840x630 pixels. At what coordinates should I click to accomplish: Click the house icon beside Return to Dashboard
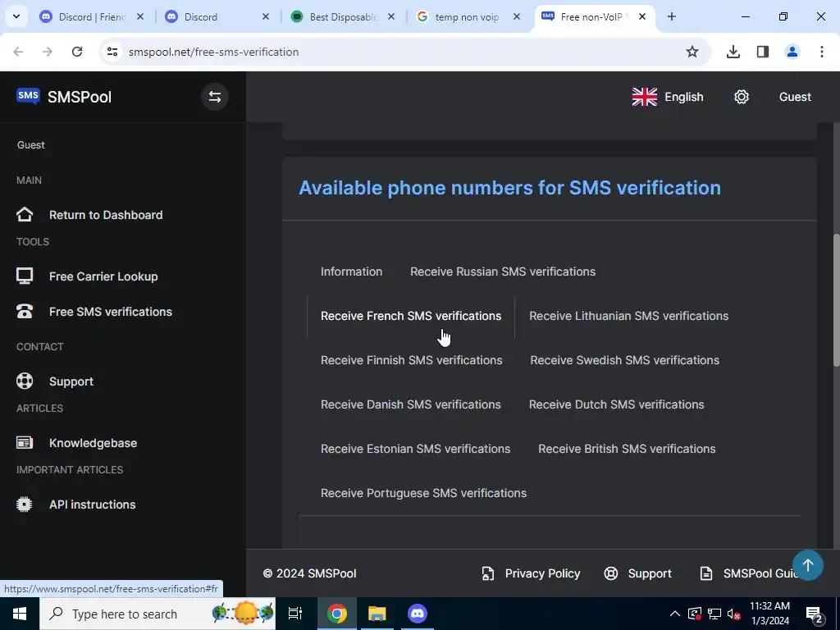click(24, 215)
